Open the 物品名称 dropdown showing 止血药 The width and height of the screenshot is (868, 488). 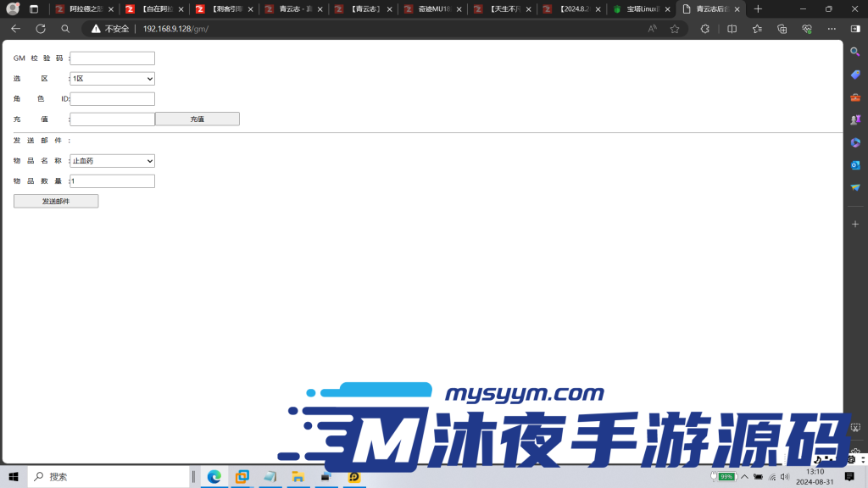pos(112,160)
